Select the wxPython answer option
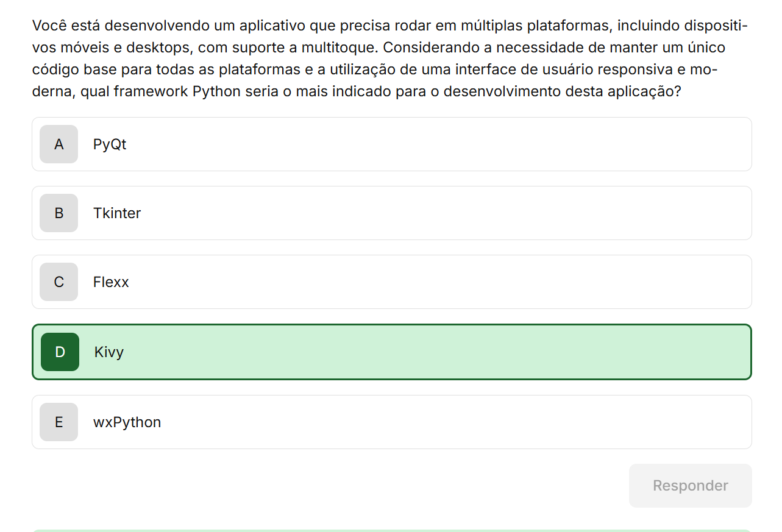The image size is (782, 532). click(390, 422)
